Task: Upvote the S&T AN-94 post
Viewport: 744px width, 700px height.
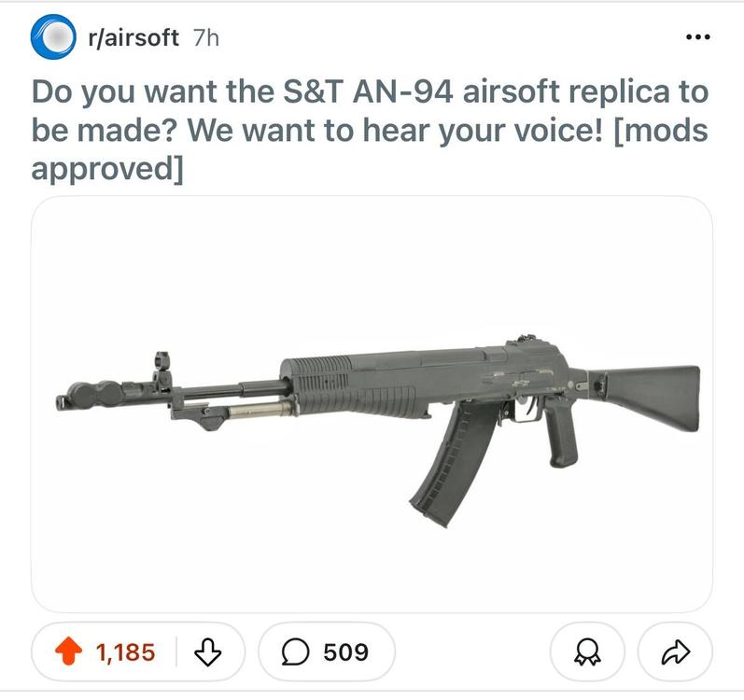Action: (x=68, y=651)
